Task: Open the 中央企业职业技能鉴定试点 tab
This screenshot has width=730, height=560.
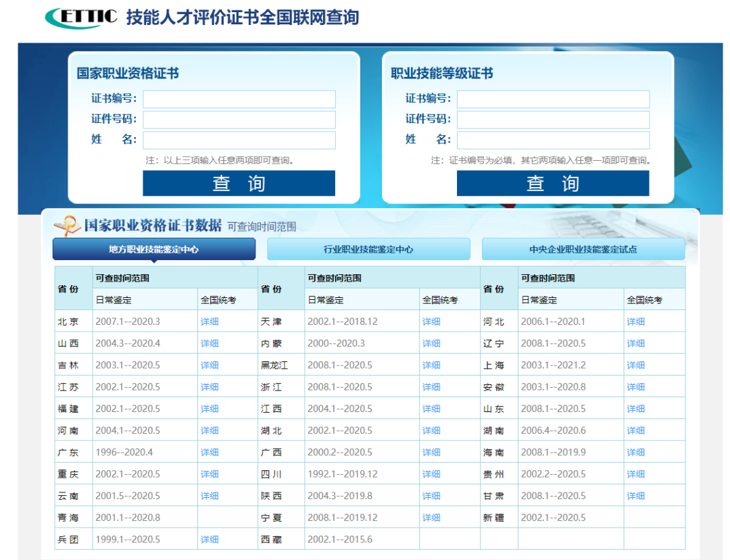Action: coord(583,249)
